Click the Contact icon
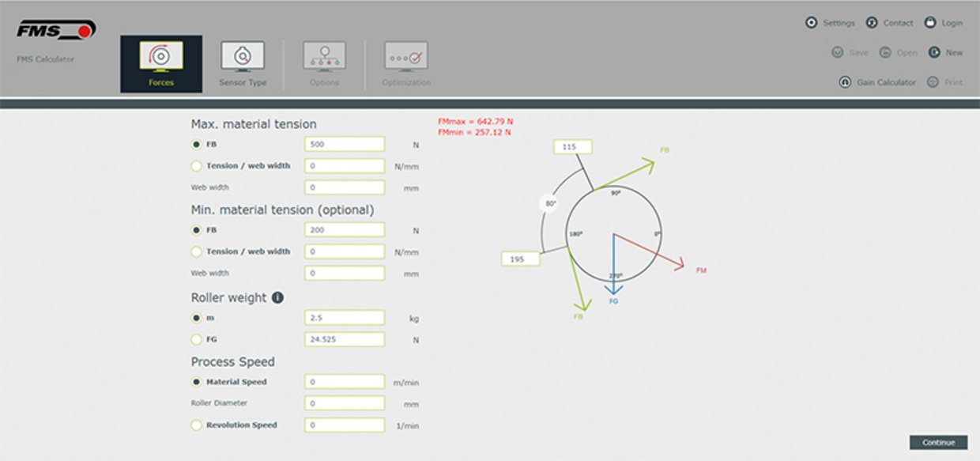 coord(872,23)
